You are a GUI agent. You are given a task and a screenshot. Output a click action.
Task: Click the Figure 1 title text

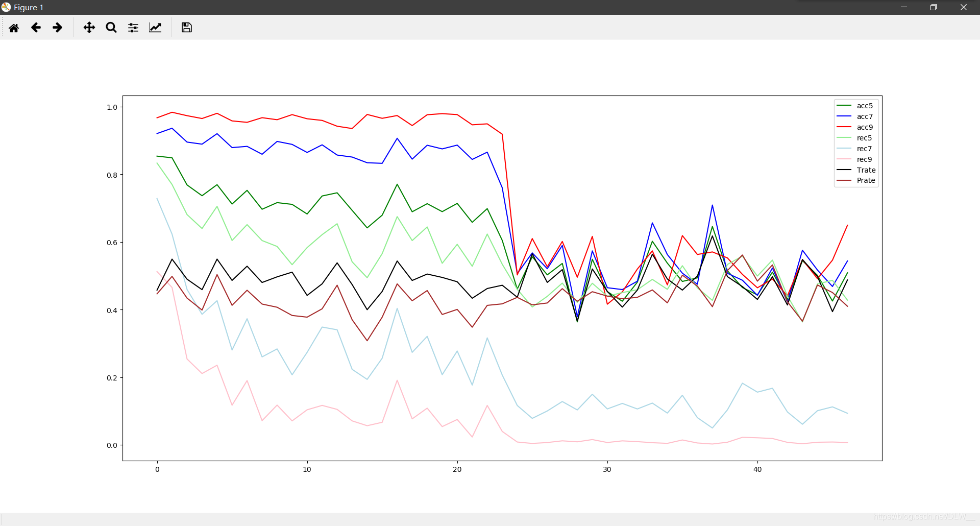click(29, 7)
